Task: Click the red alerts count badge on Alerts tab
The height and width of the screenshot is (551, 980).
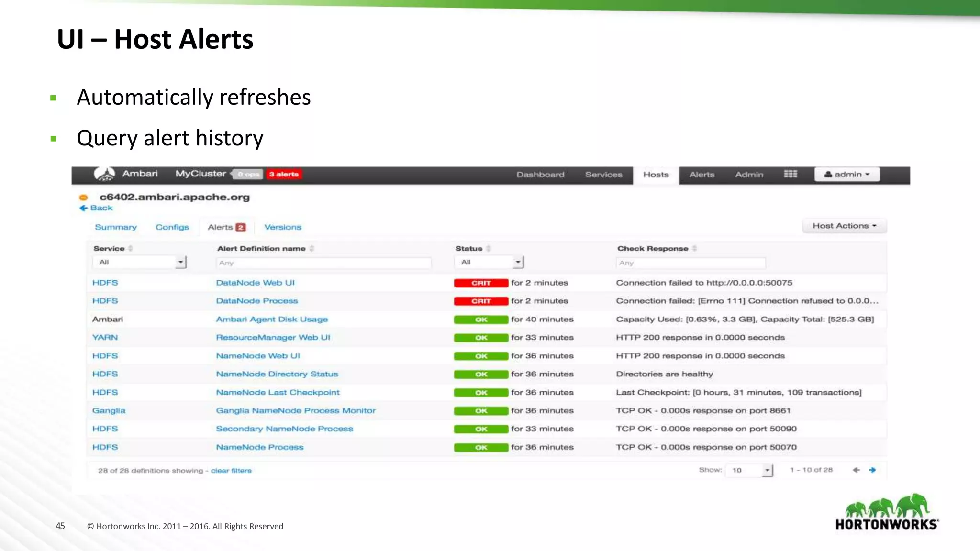Action: 241,228
